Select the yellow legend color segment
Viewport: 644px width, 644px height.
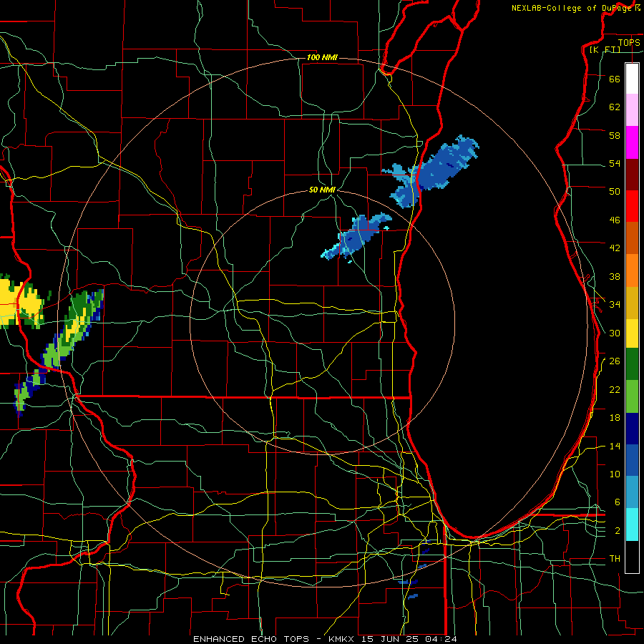point(632,333)
